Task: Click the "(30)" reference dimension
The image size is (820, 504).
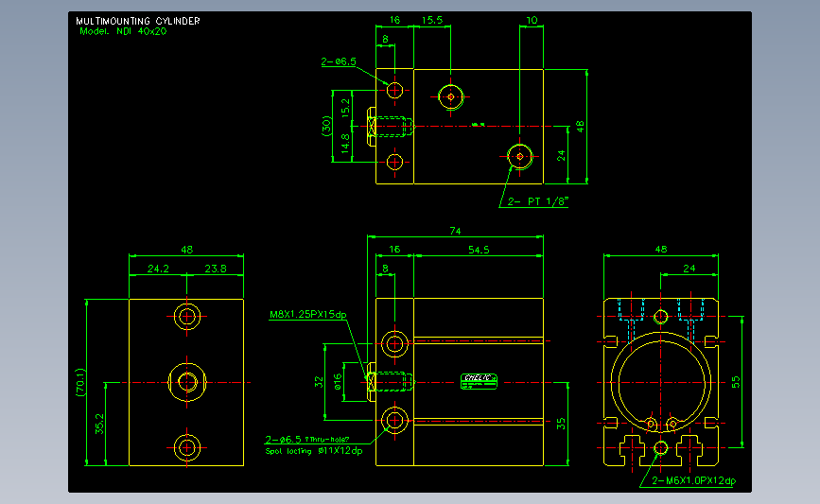Action: point(325,126)
